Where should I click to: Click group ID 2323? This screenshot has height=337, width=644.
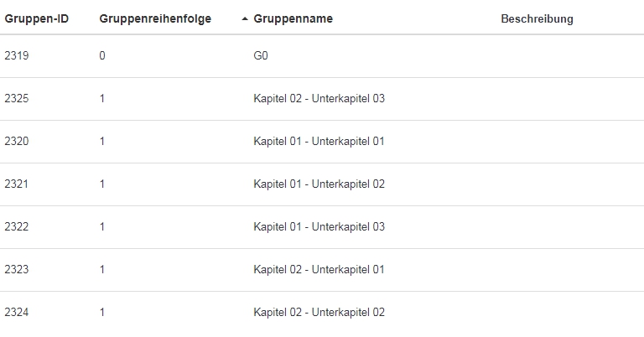(17, 270)
